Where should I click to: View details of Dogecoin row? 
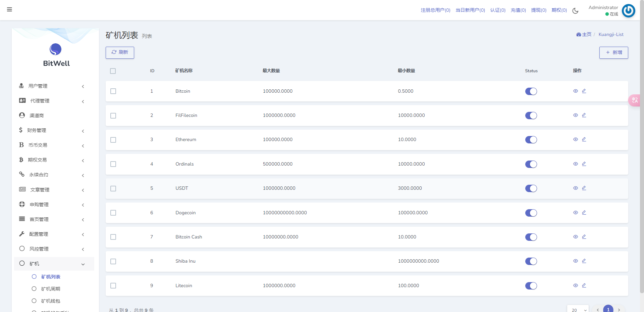576,213
